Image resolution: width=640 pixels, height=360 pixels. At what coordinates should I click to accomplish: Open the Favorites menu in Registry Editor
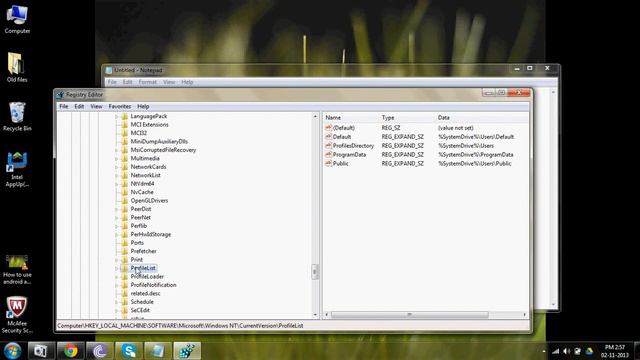[x=120, y=107]
